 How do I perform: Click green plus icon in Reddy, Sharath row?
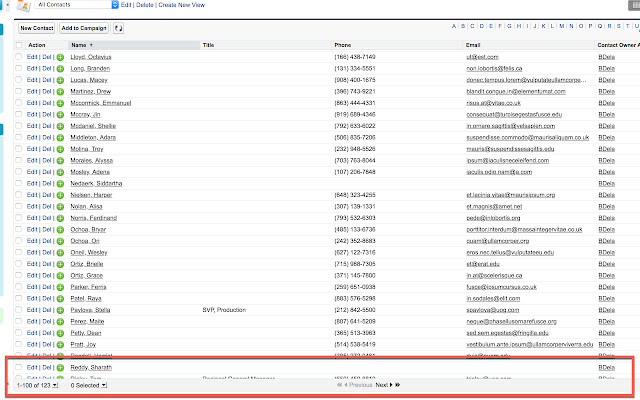[x=60, y=367]
